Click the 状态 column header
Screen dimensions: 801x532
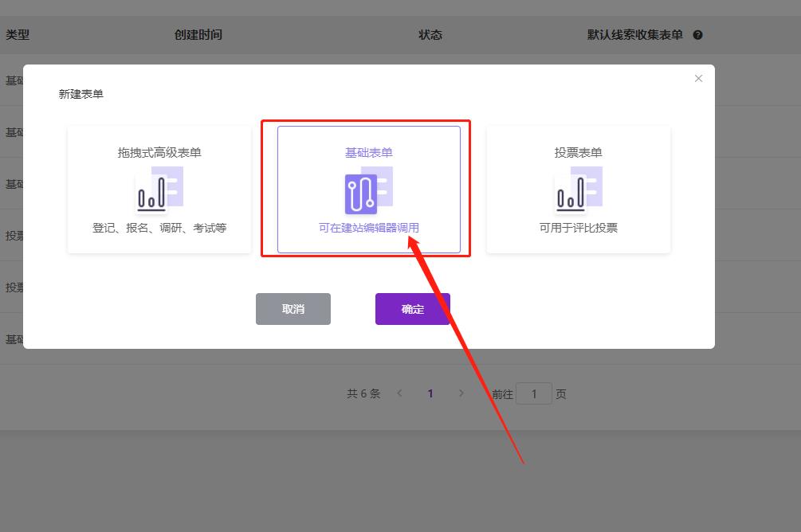point(430,34)
